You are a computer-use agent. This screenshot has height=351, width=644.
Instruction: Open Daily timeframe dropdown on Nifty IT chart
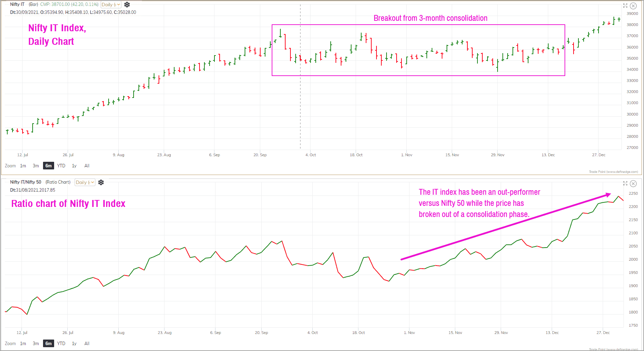click(x=111, y=5)
